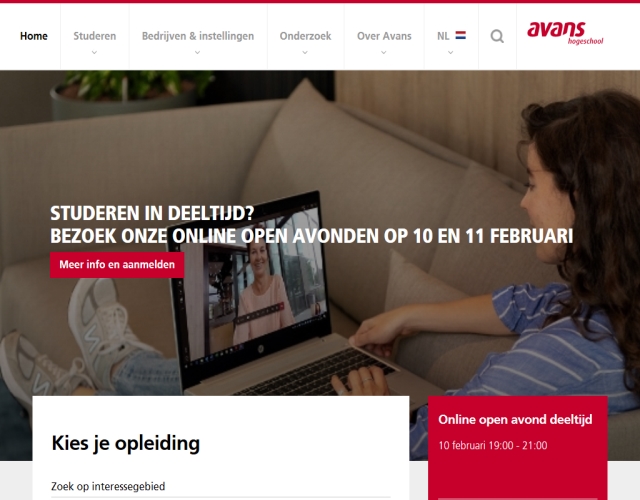Select the Dutch flag language icon
640x500 pixels.
coord(460,36)
